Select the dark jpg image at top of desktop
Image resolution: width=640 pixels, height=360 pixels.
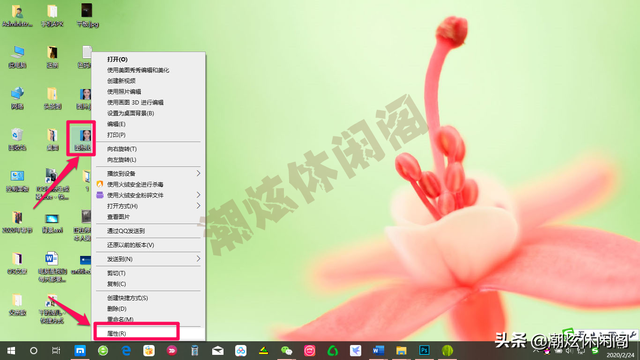87,16
